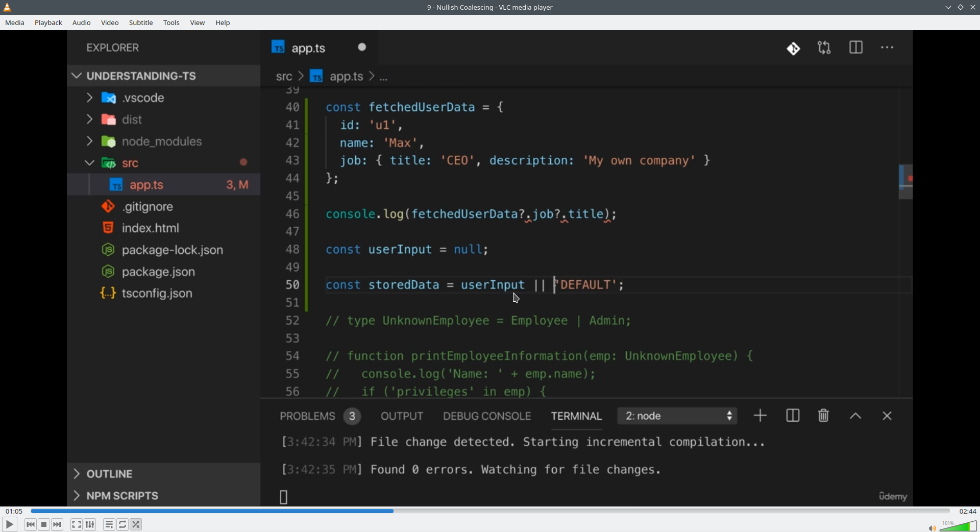Open extended settings and effects
This screenshot has width=980, height=532.
[x=90, y=524]
